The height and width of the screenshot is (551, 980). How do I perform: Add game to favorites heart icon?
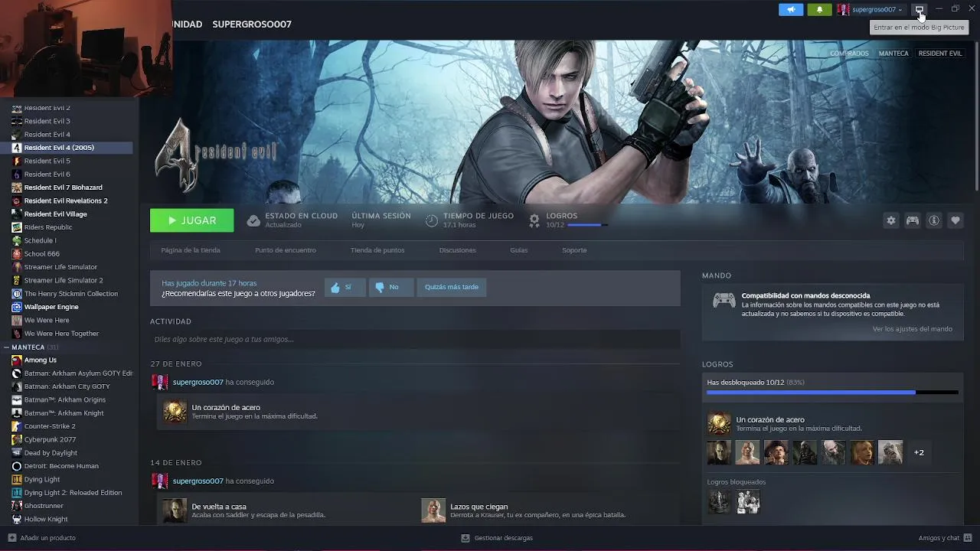[x=955, y=220]
